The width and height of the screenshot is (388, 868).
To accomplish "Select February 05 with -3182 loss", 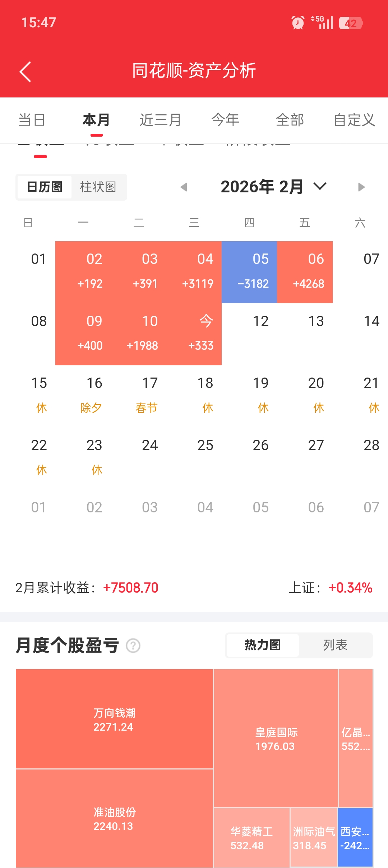I will point(249,272).
